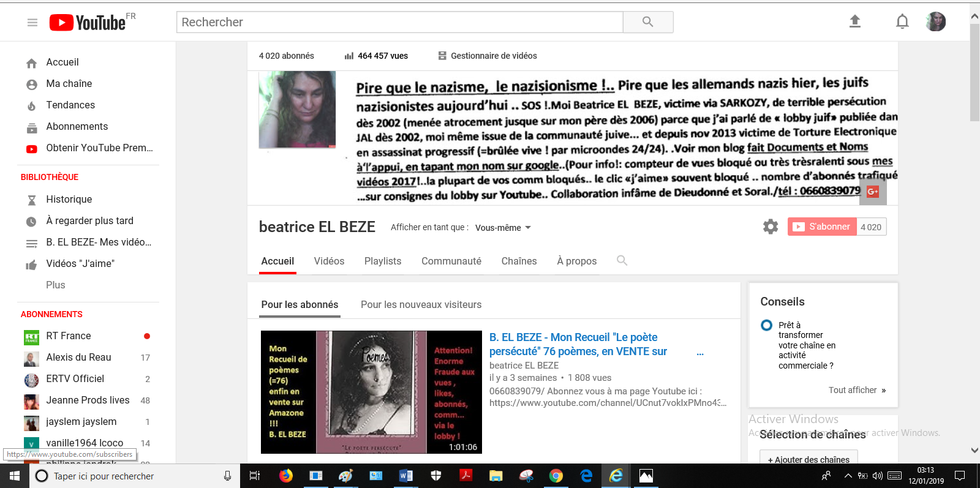
Task: Expand Plus in the library
Action: [56, 285]
